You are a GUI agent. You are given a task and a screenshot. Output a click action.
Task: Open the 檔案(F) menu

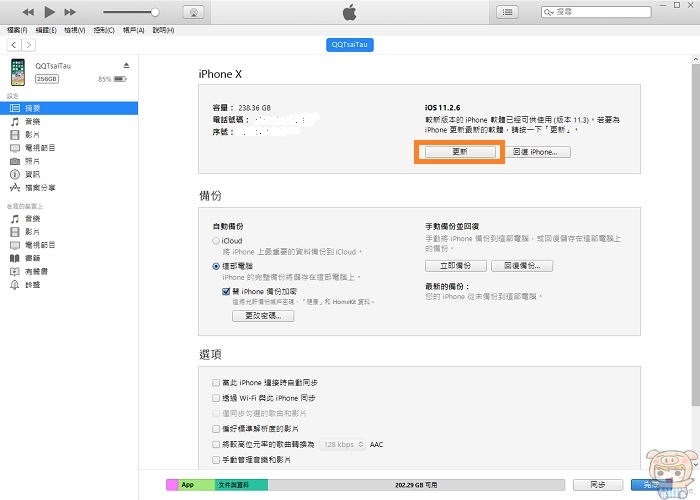(17, 30)
